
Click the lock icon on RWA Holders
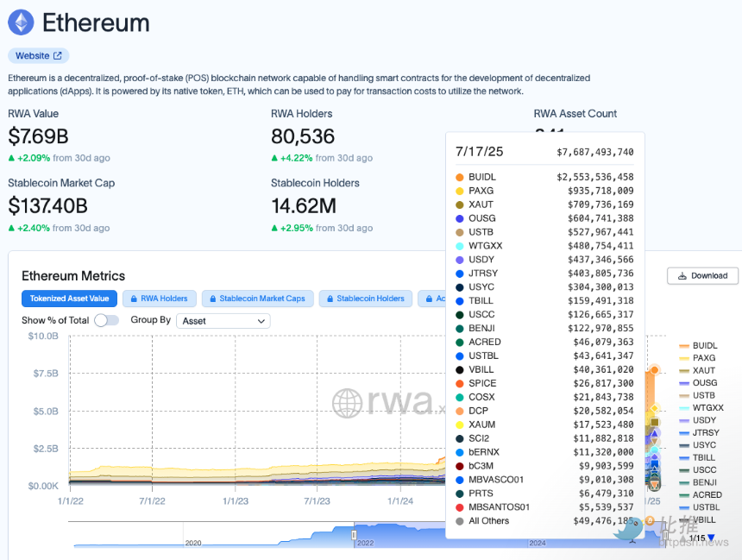point(133,299)
